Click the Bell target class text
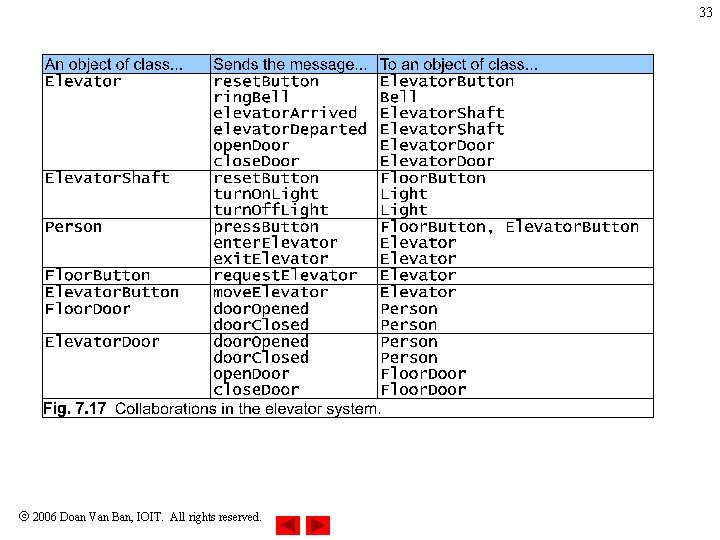 point(398,97)
